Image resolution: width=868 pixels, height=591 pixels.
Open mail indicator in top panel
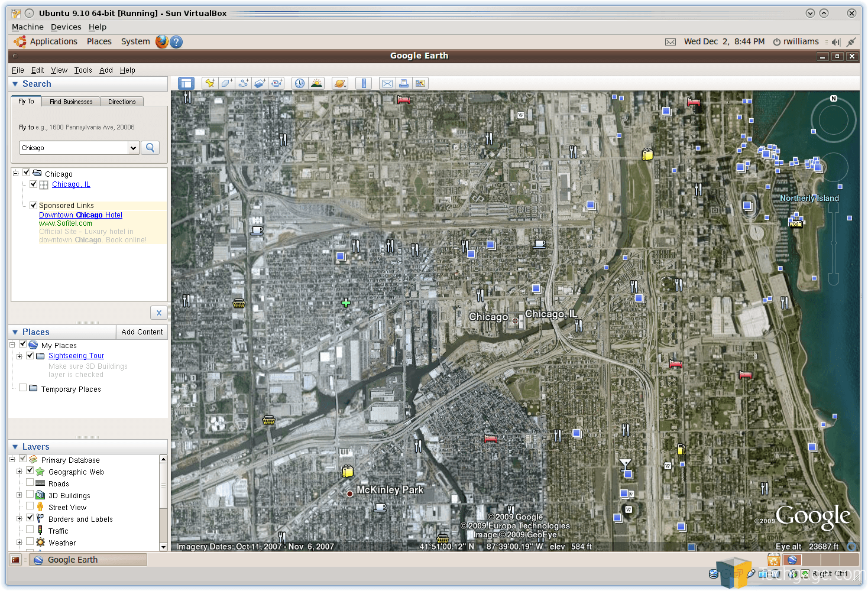click(671, 42)
